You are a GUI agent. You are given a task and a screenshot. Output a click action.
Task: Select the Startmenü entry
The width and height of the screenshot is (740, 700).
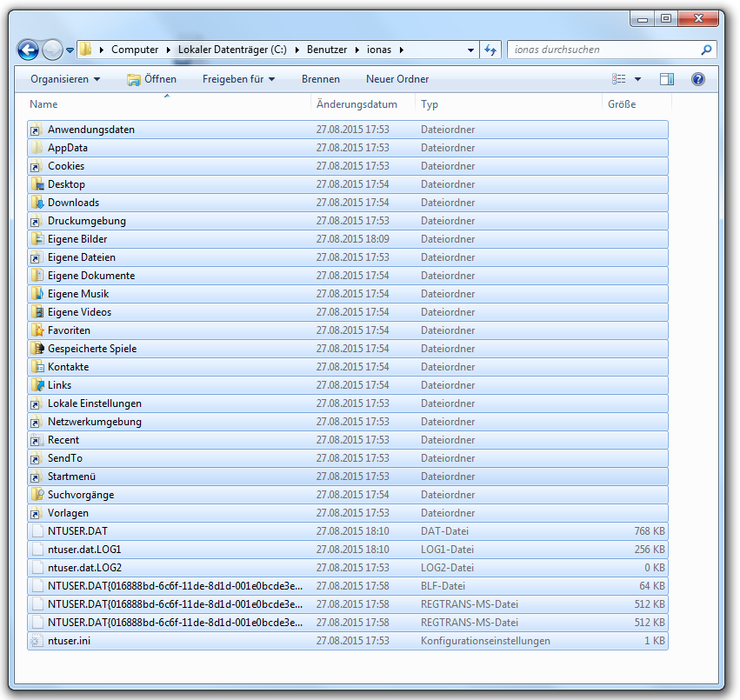348,477
